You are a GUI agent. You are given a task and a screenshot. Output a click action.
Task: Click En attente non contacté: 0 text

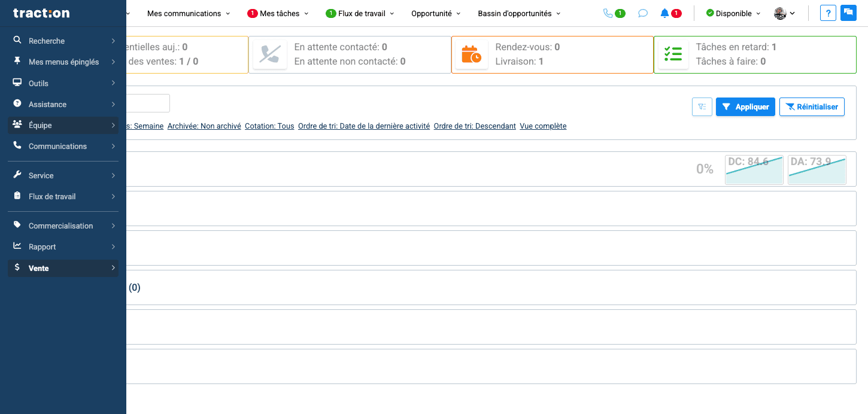tap(350, 61)
